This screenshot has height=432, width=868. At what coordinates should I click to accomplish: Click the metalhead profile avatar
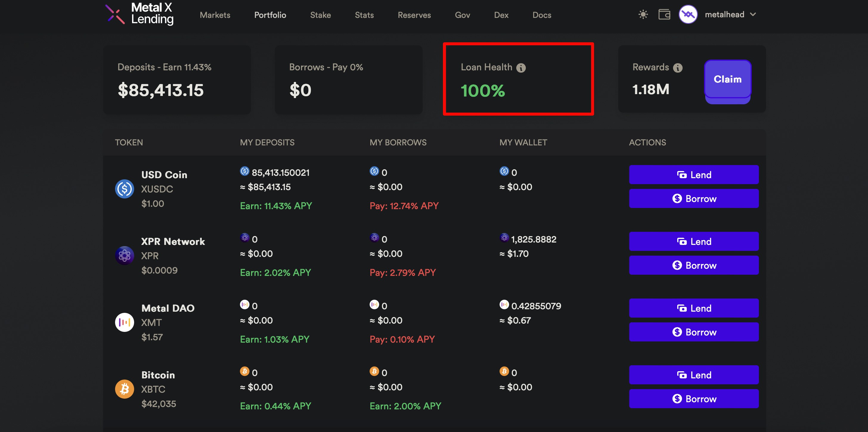click(688, 15)
